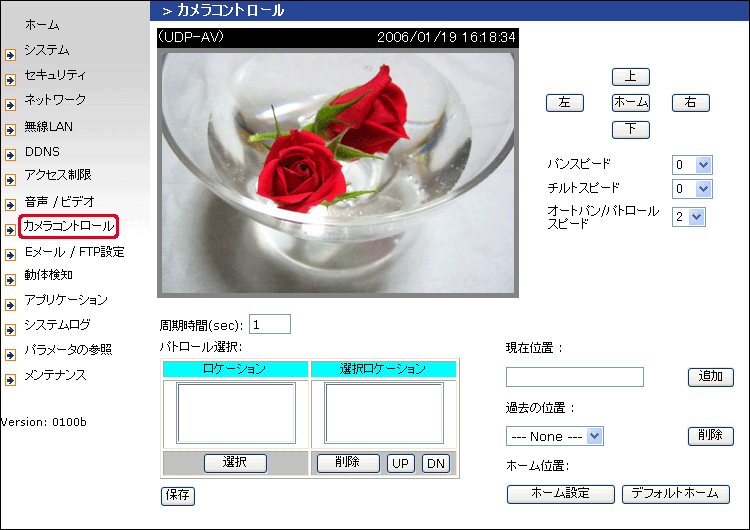Click the arrow icon beside 音声/ビデオ
This screenshot has height=530, width=750.
click(11, 205)
